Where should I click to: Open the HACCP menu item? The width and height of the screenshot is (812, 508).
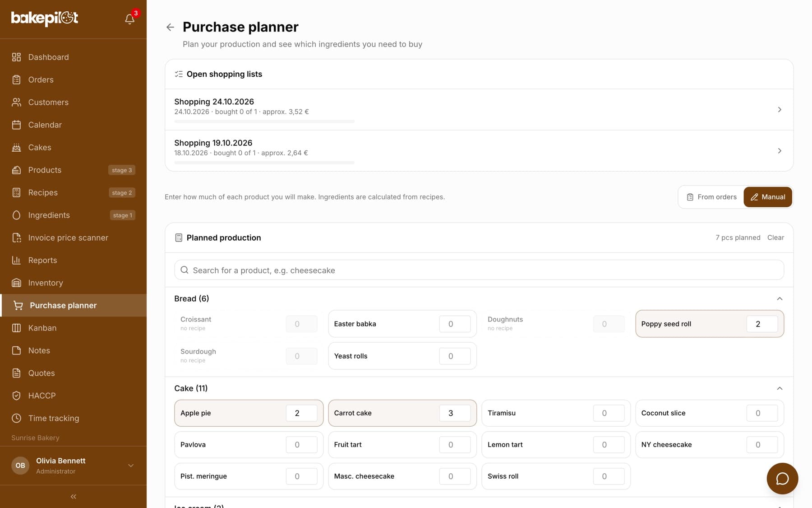coord(73,396)
